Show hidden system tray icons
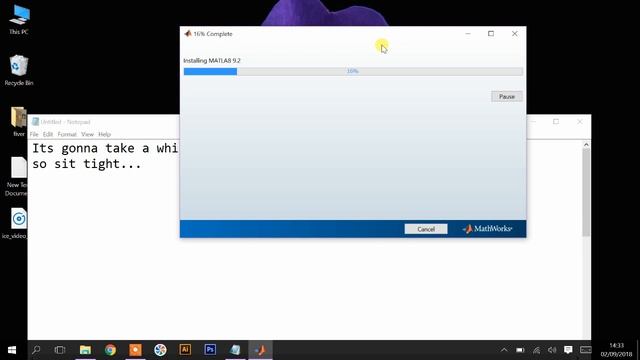Image resolution: width=640 pixels, height=360 pixels. pyautogui.click(x=504, y=350)
